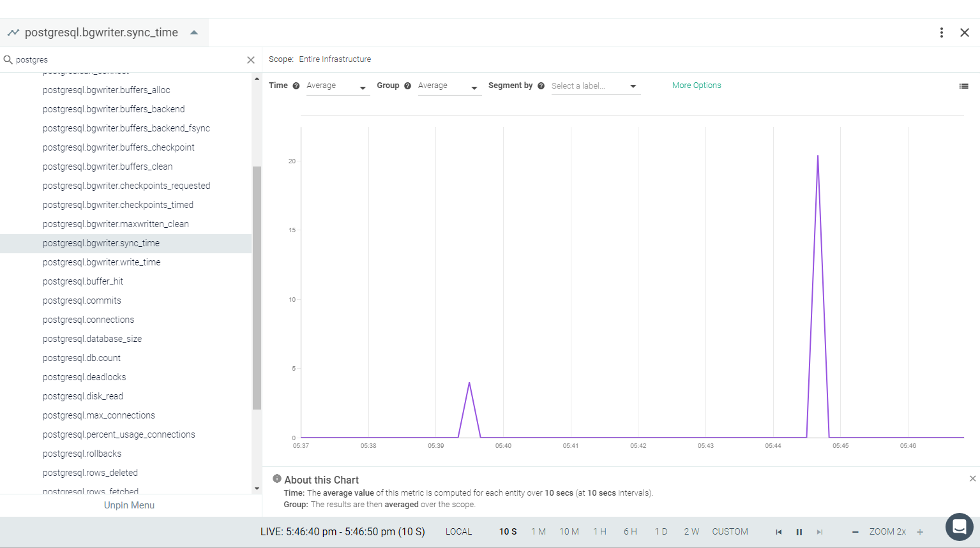
Task: Open the Group aggregation dropdown
Action: coord(449,86)
